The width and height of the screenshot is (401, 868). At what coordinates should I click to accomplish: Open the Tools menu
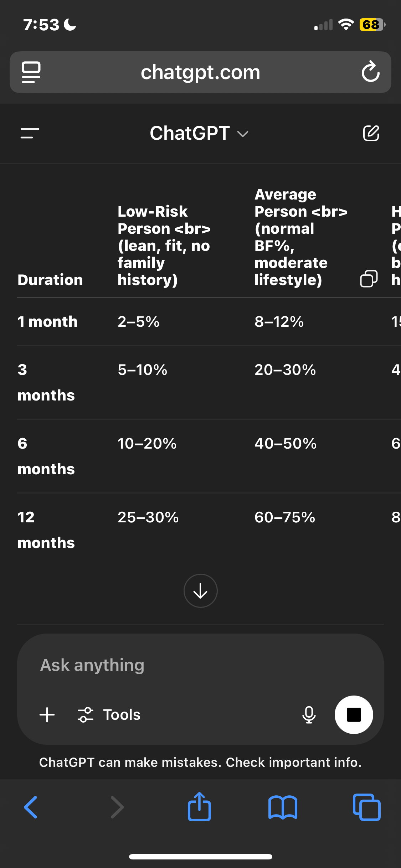pyautogui.click(x=109, y=714)
